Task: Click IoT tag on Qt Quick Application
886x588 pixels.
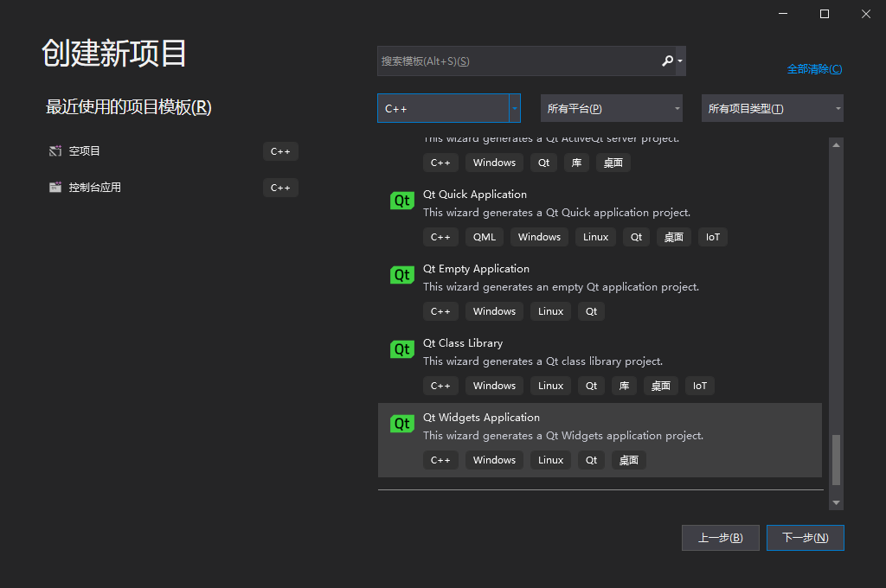Action: click(713, 237)
